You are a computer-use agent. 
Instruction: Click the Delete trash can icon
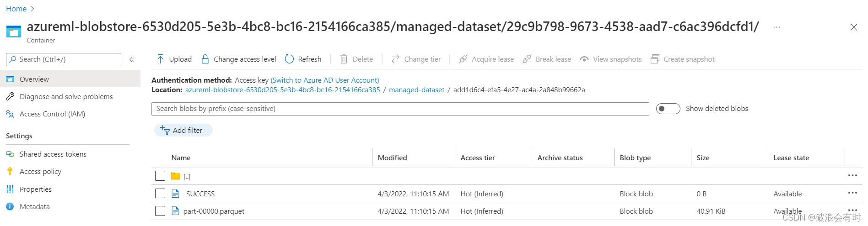[344, 59]
